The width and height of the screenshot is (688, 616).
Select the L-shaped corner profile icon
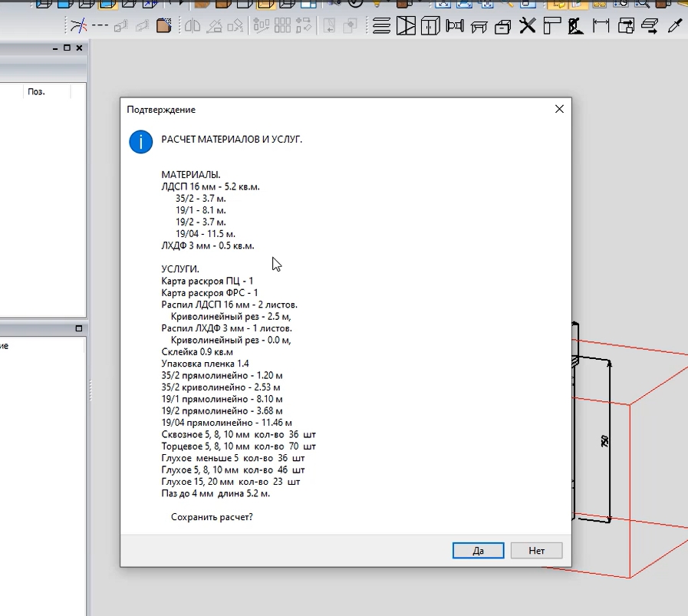click(551, 26)
